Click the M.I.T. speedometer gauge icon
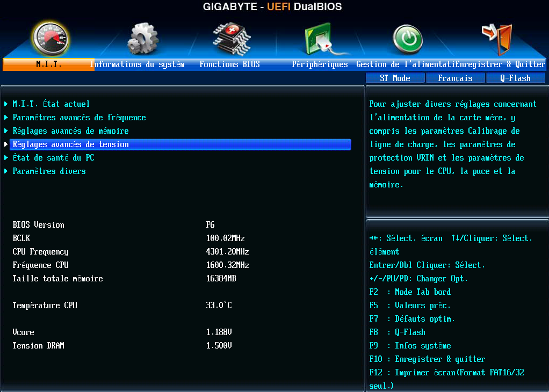 50,38
